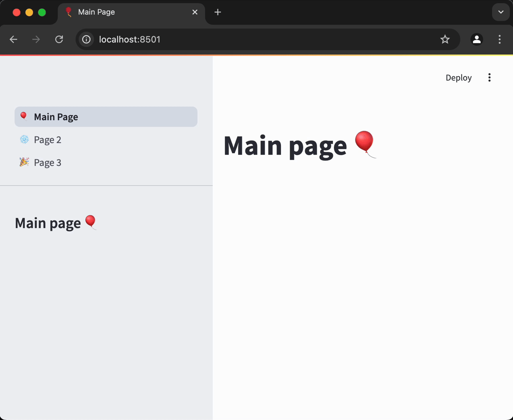Image resolution: width=513 pixels, height=420 pixels.
Task: Click the party popper icon next to Page 3
Action: click(x=24, y=162)
